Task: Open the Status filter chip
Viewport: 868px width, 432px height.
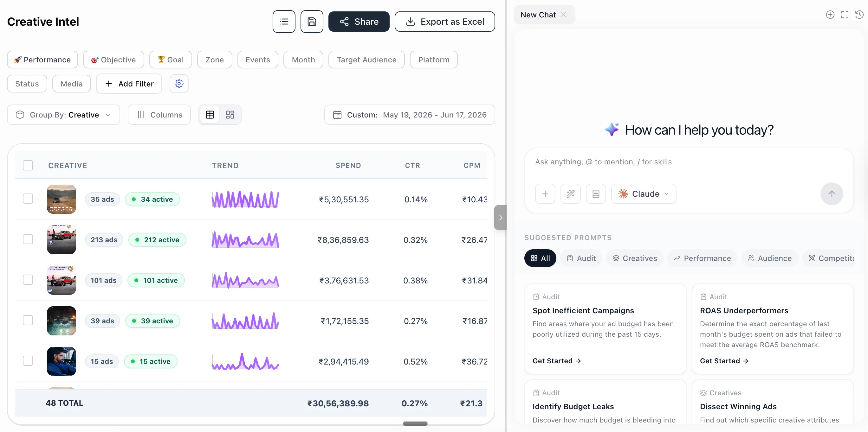Action: coord(27,84)
